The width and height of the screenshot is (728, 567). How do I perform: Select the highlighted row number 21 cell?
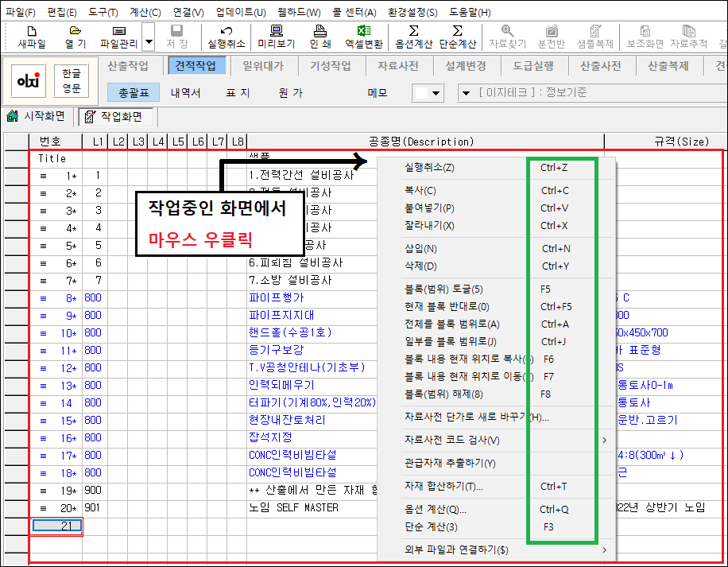[57, 526]
